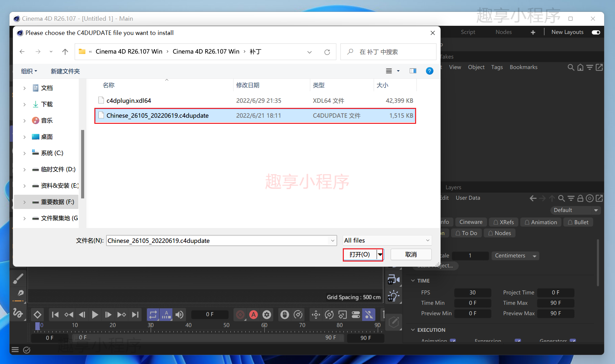
Task: Toggle scale keyframe recording icon
Action: pos(342,315)
